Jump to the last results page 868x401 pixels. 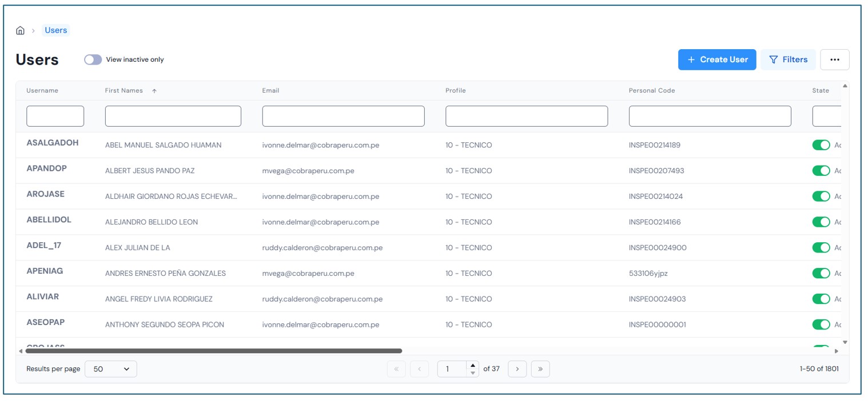[540, 369]
